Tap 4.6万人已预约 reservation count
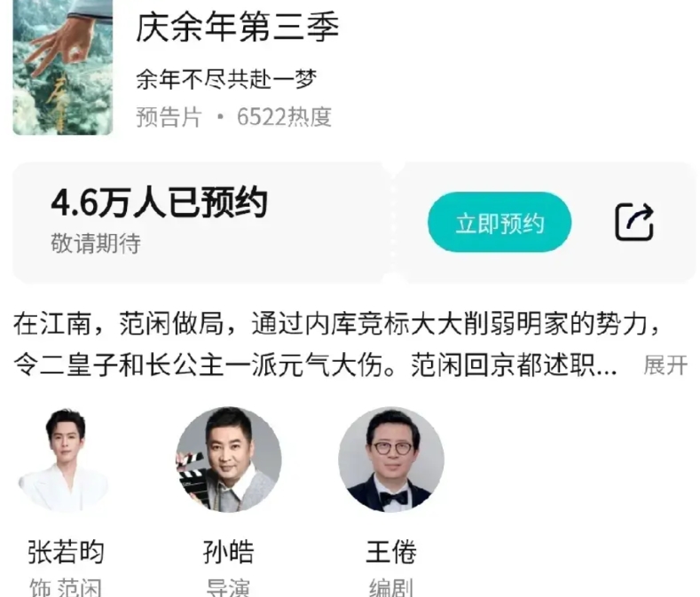This screenshot has height=597, width=700. click(x=160, y=203)
